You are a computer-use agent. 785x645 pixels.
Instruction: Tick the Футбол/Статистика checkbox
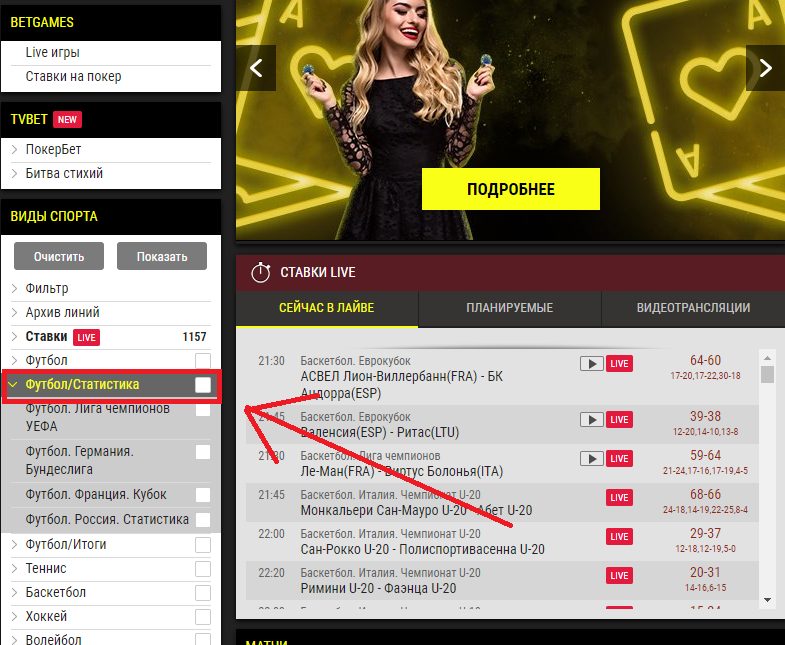[x=203, y=385]
